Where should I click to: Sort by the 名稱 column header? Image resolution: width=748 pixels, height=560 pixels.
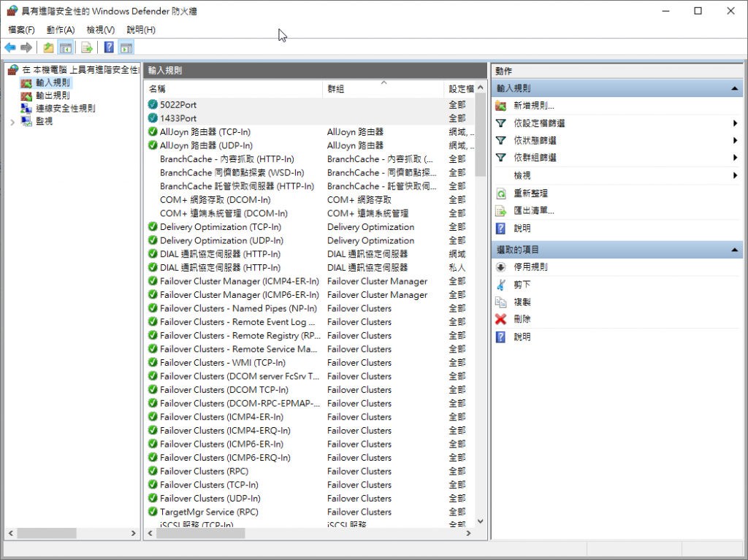pyautogui.click(x=234, y=89)
